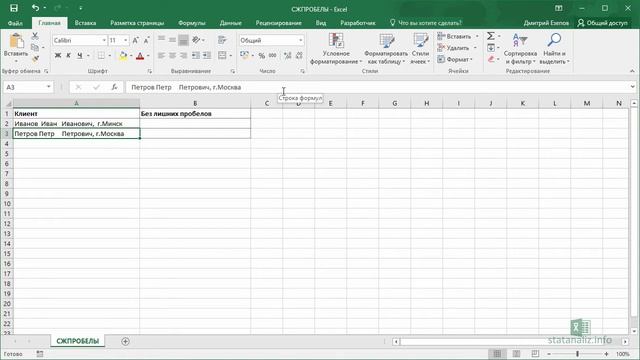Click the Fill down icon in editing group

pos(491,48)
